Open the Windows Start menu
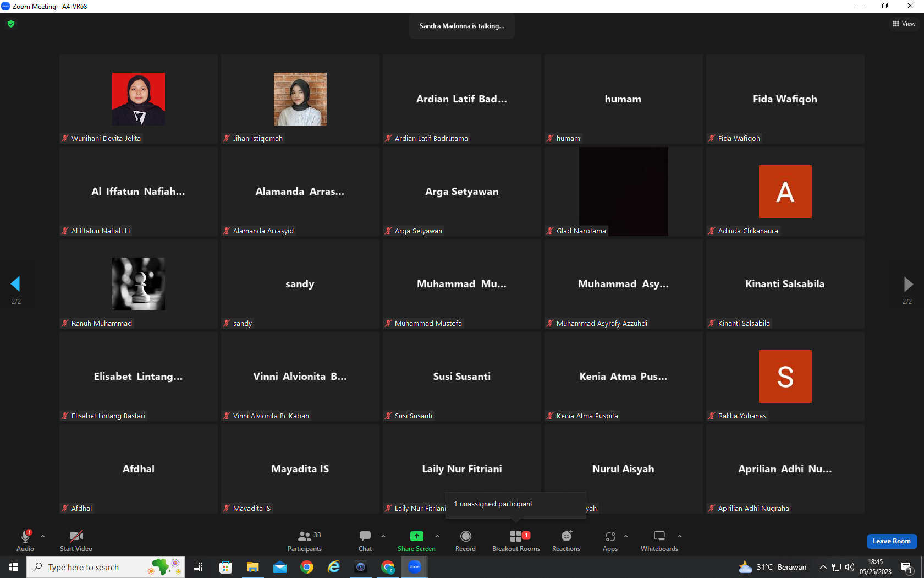Image resolution: width=924 pixels, height=578 pixels. point(13,567)
